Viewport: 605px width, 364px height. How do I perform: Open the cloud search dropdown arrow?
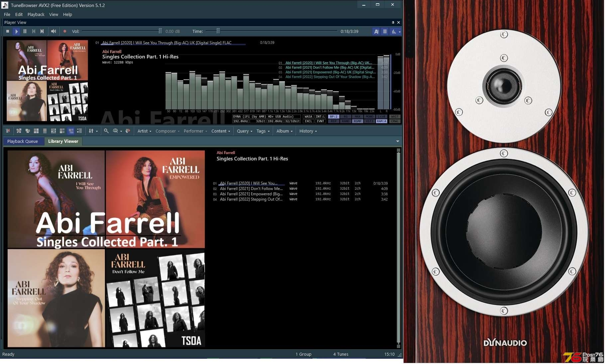(x=121, y=131)
